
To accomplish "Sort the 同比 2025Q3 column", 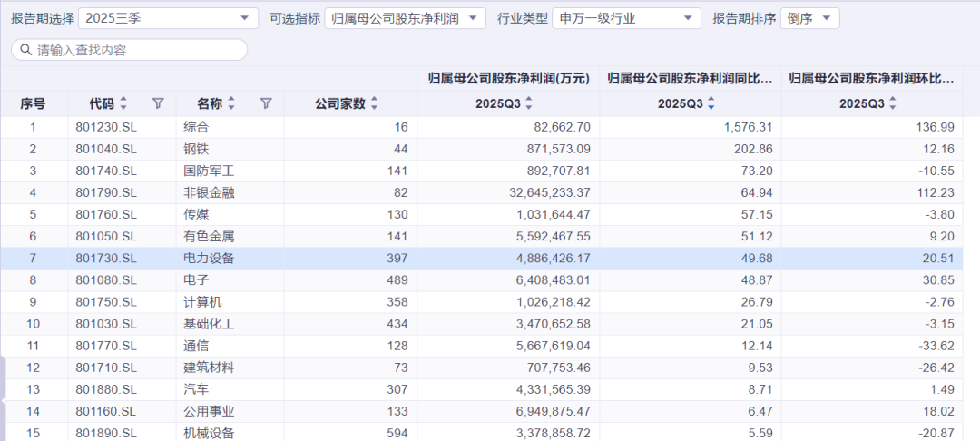I will point(710,103).
